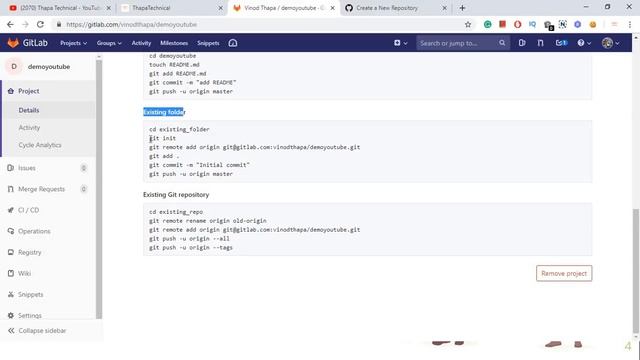
Task: Go to Activity in top navbar
Action: (x=141, y=43)
